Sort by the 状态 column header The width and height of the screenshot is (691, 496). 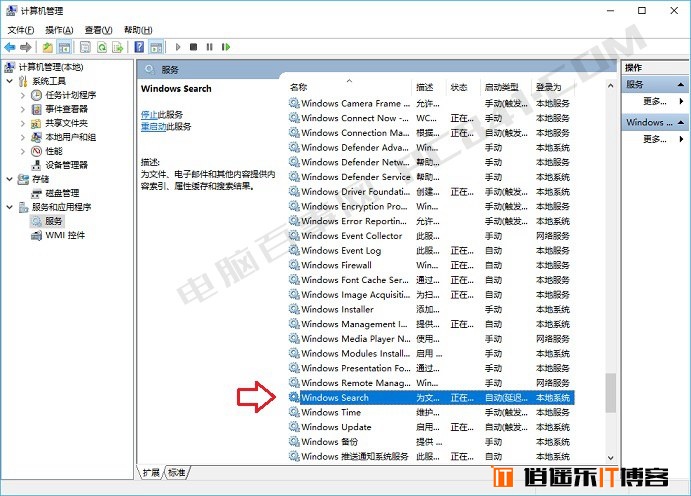pyautogui.click(x=462, y=87)
